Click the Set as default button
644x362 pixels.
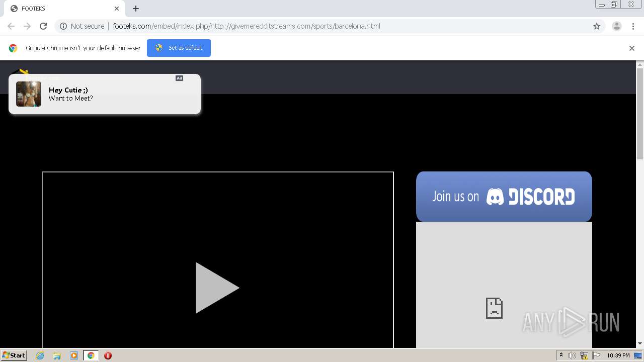(x=179, y=48)
